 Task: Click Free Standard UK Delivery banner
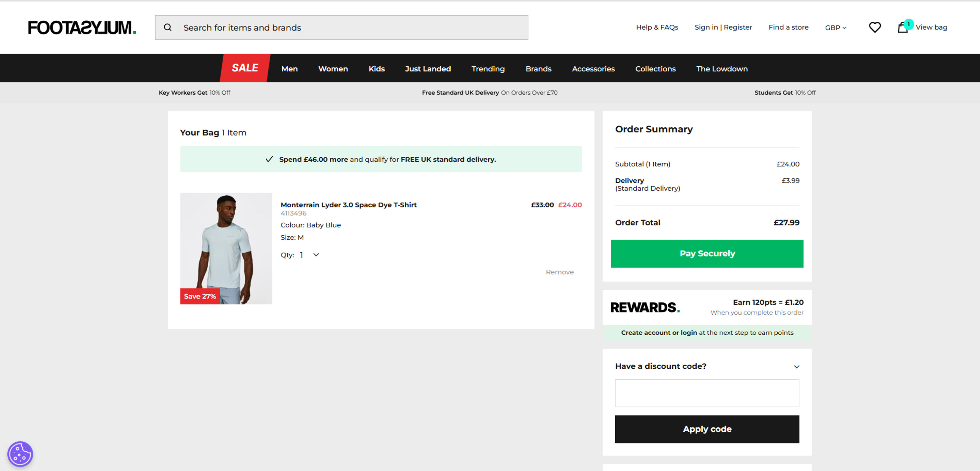click(x=490, y=92)
